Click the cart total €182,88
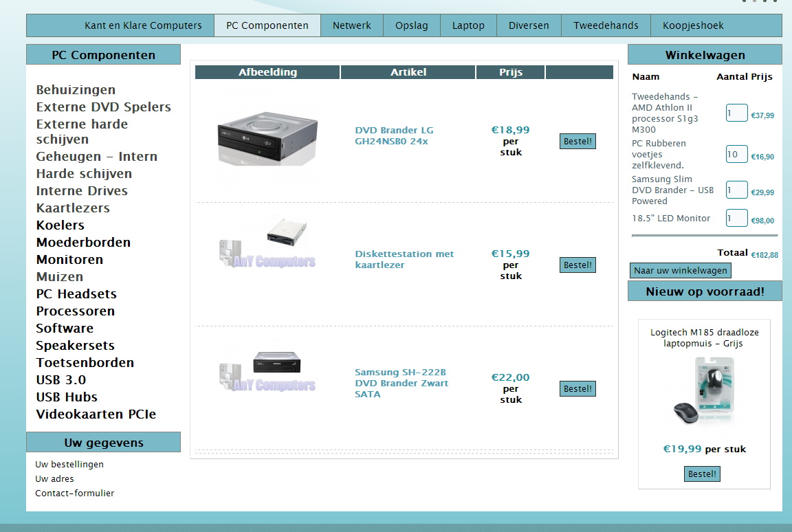 pyautogui.click(x=764, y=255)
